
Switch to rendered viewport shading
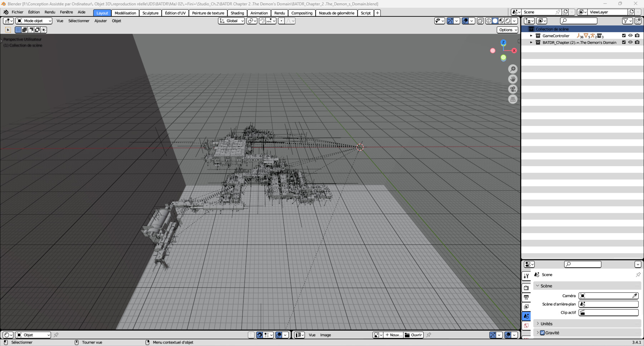click(508, 21)
